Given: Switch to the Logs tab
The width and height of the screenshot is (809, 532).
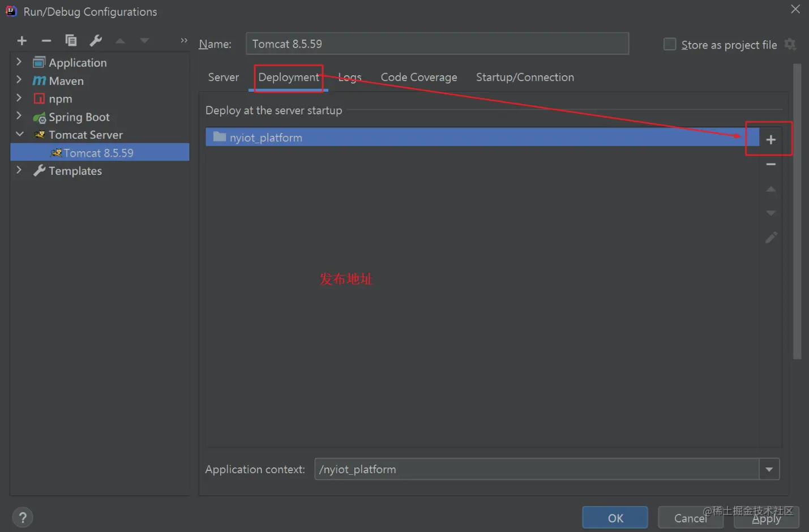Looking at the screenshot, I should (x=350, y=77).
